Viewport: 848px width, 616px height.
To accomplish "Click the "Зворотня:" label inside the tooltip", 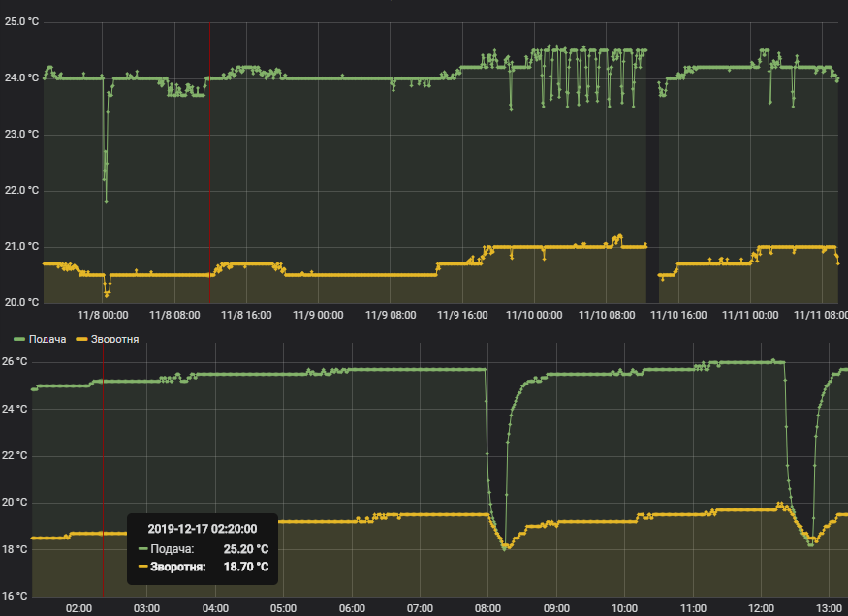I will point(178,568).
